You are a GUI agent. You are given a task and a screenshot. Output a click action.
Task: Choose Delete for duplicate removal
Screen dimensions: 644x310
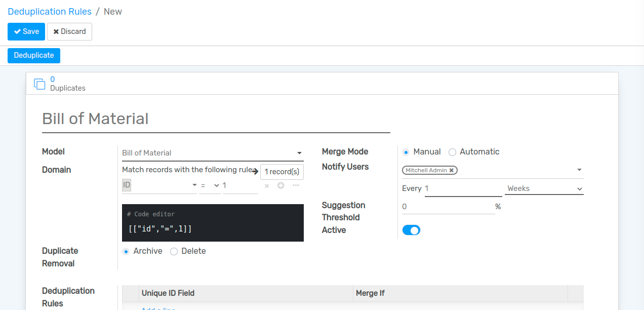174,251
